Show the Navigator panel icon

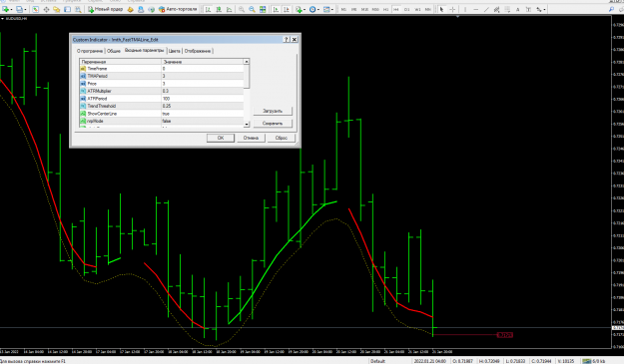point(57,9)
